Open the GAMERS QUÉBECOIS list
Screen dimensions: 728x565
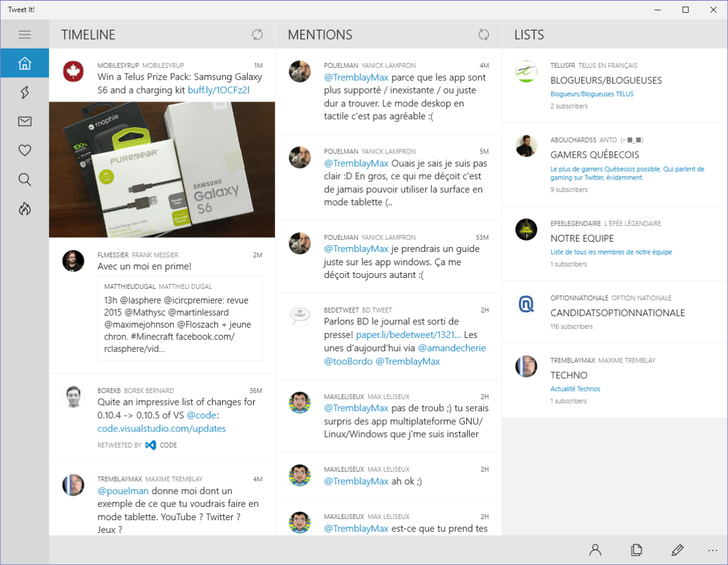click(x=594, y=155)
